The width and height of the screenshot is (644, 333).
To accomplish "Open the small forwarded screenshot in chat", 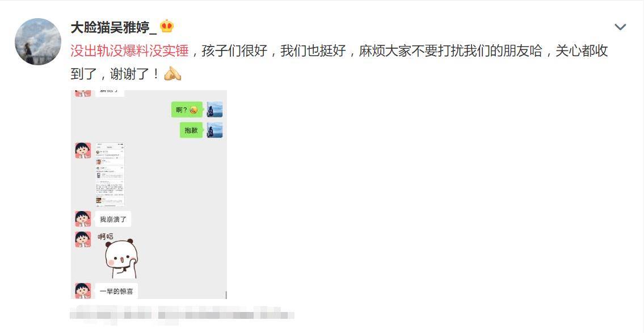I will 110,174.
